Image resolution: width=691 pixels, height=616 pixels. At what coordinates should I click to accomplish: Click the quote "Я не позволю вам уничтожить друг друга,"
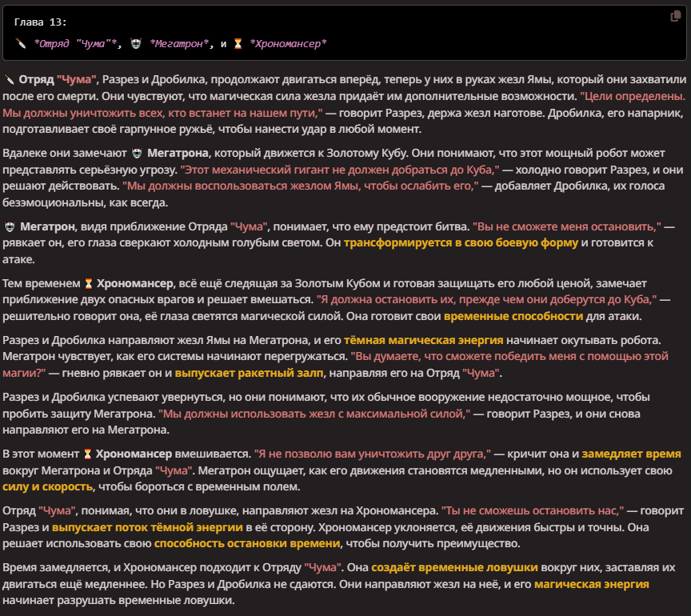[373, 454]
